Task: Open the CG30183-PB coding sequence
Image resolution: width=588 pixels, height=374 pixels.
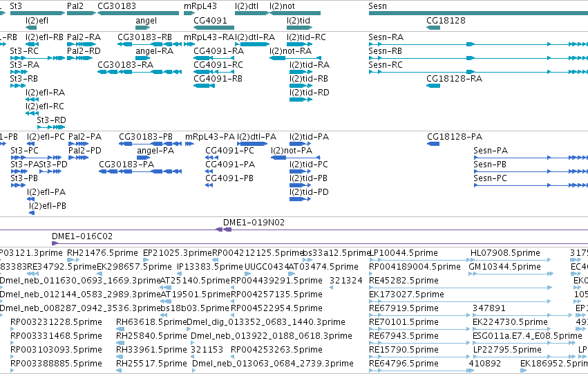Action: tap(150, 144)
